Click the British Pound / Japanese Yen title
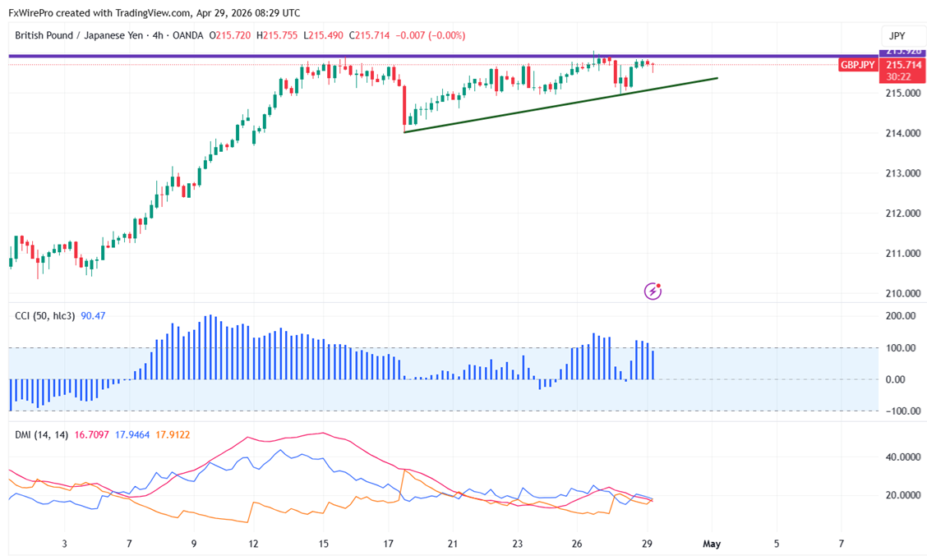927x560 pixels. tap(80, 36)
